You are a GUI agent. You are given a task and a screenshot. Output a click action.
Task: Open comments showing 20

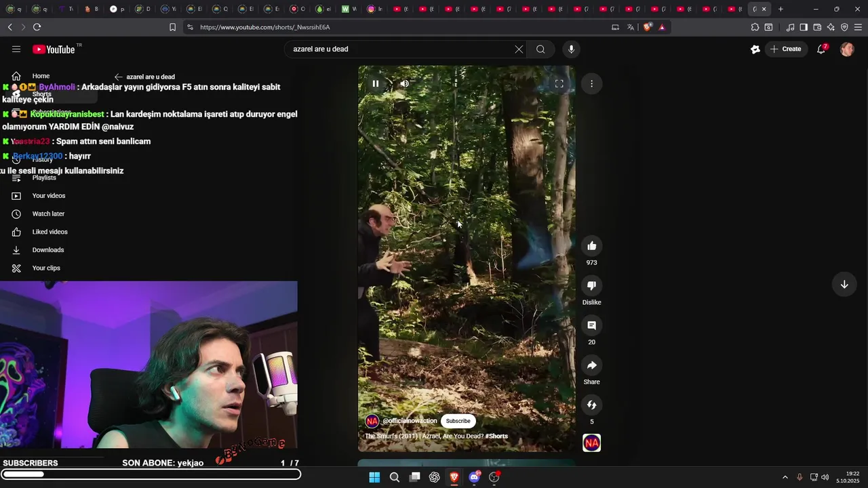coord(591,325)
